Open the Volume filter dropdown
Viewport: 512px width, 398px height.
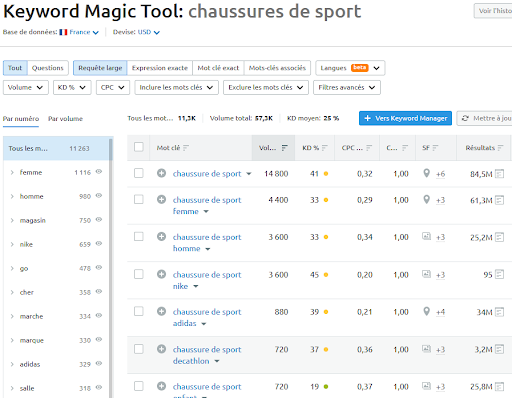[x=26, y=87]
